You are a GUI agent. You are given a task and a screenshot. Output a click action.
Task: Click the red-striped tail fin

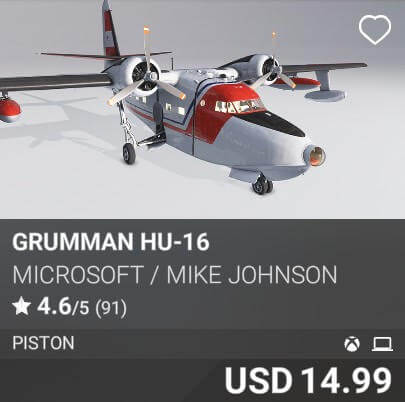point(110,30)
